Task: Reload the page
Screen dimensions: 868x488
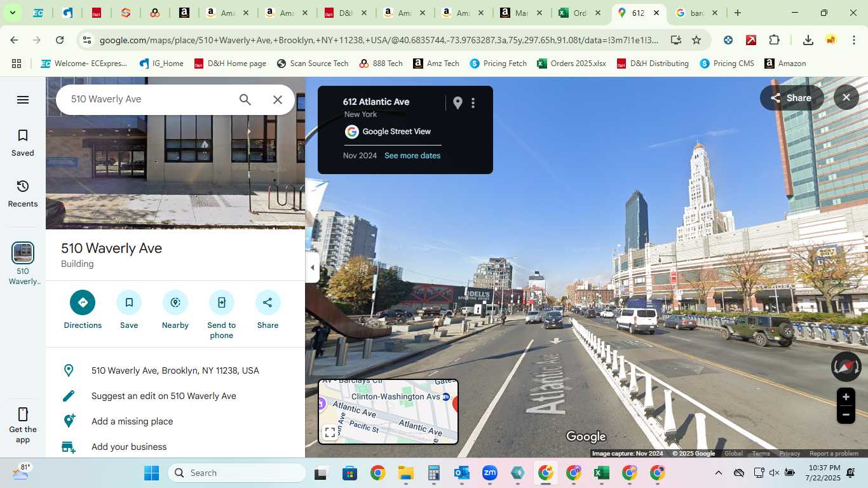Action: pos(60,40)
